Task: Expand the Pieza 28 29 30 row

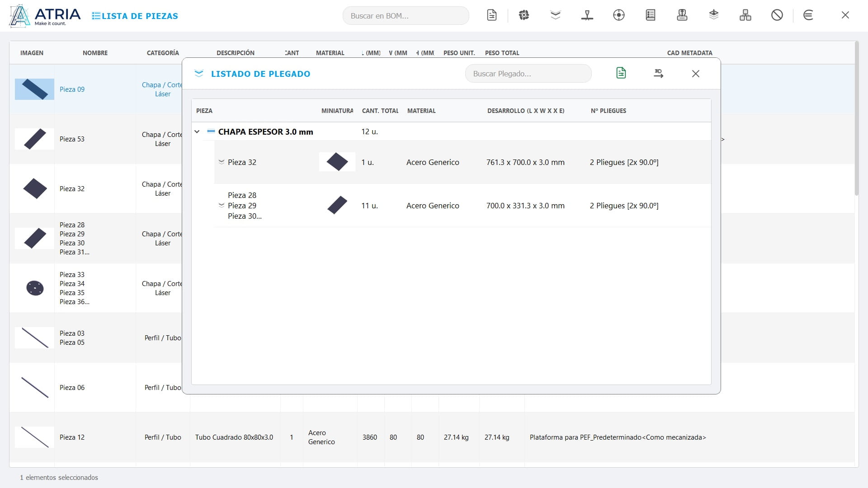Action: [222, 205]
